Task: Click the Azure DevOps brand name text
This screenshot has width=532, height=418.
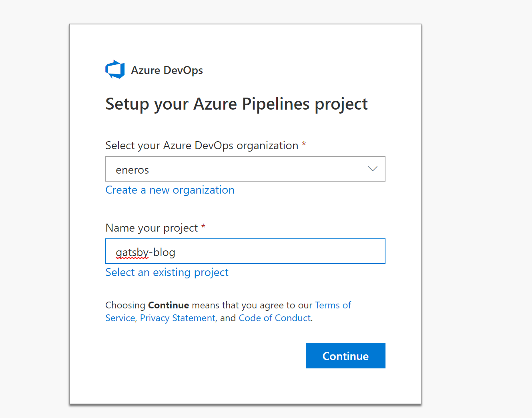Action: point(167,70)
